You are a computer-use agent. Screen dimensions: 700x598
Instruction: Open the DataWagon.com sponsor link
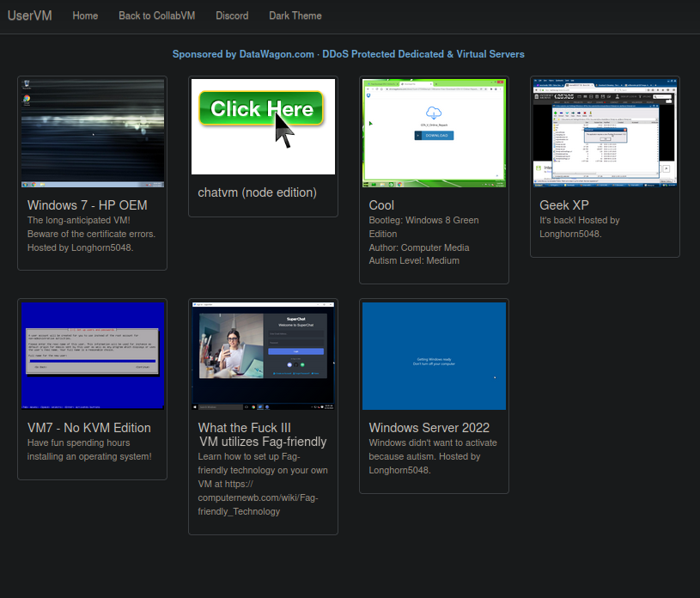277,54
